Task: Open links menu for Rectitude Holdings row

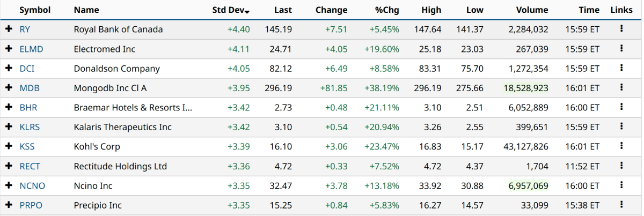Action: click(621, 166)
